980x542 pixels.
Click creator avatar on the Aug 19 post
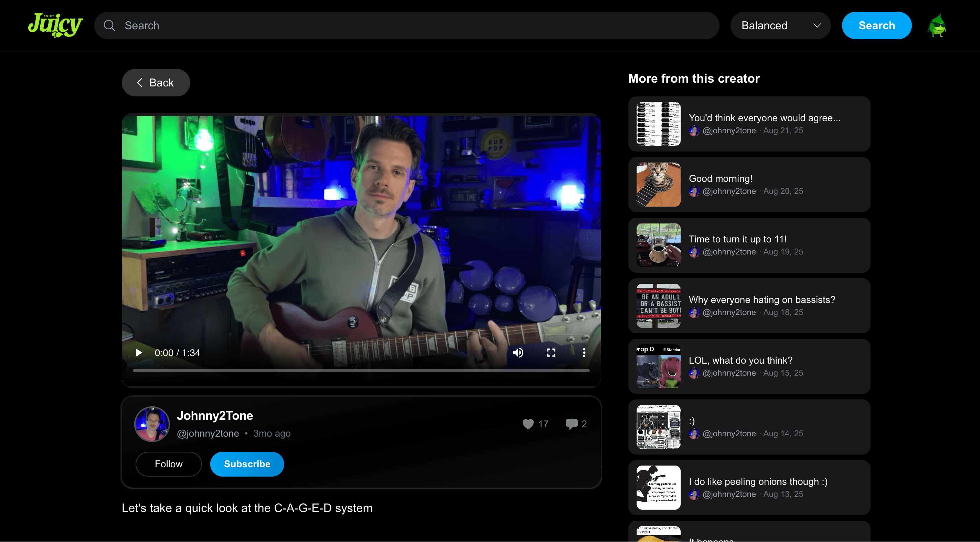[x=694, y=252]
